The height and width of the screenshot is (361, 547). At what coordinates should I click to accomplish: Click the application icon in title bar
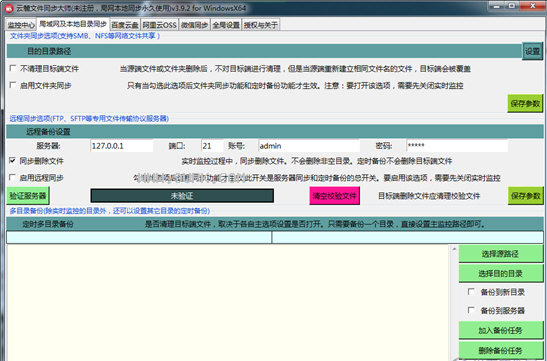9,8
